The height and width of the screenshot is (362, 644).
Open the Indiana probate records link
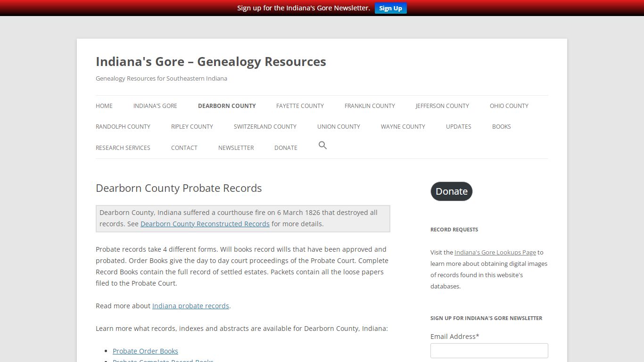click(190, 306)
